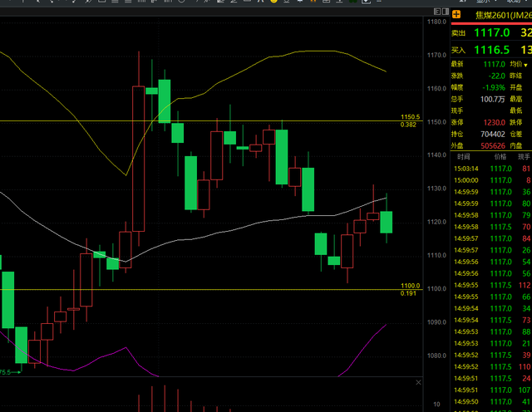
Task: Click the 卖出 price 1117.0
Action: [491, 33]
